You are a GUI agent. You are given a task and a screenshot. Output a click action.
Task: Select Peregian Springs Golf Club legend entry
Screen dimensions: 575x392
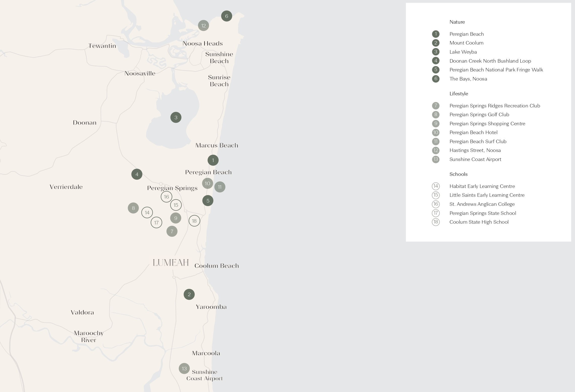(x=479, y=114)
